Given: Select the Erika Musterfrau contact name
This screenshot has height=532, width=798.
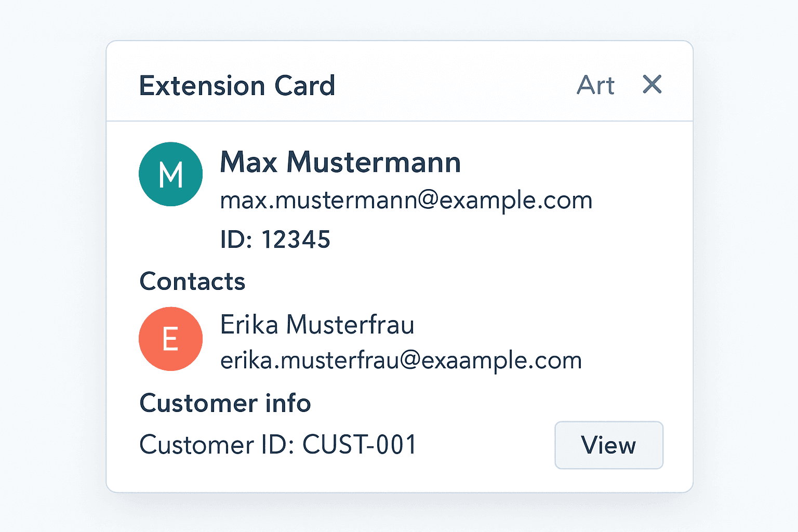Looking at the screenshot, I should 317,325.
